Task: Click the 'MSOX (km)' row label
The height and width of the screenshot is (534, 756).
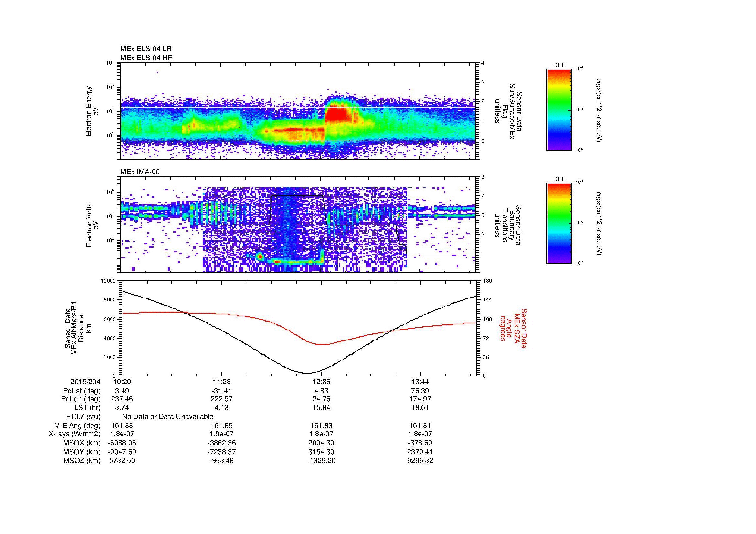Action: coord(82,443)
